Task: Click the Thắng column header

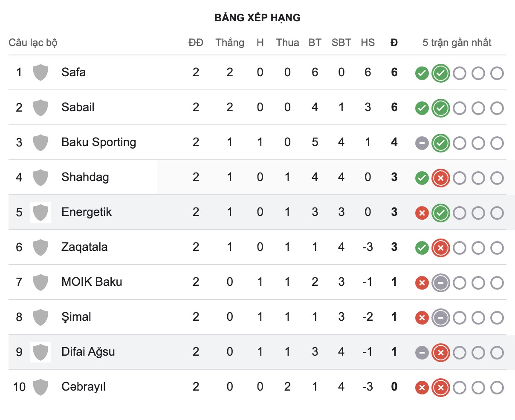Action: point(230,43)
